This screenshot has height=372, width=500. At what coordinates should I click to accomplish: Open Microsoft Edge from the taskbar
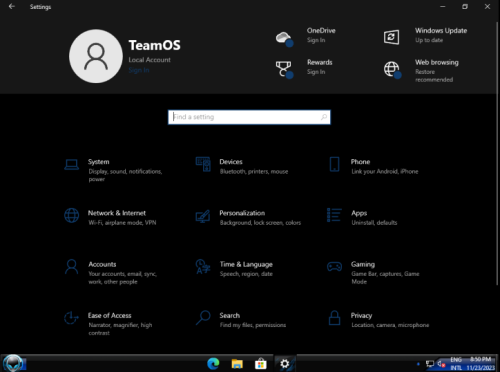[x=213, y=364]
